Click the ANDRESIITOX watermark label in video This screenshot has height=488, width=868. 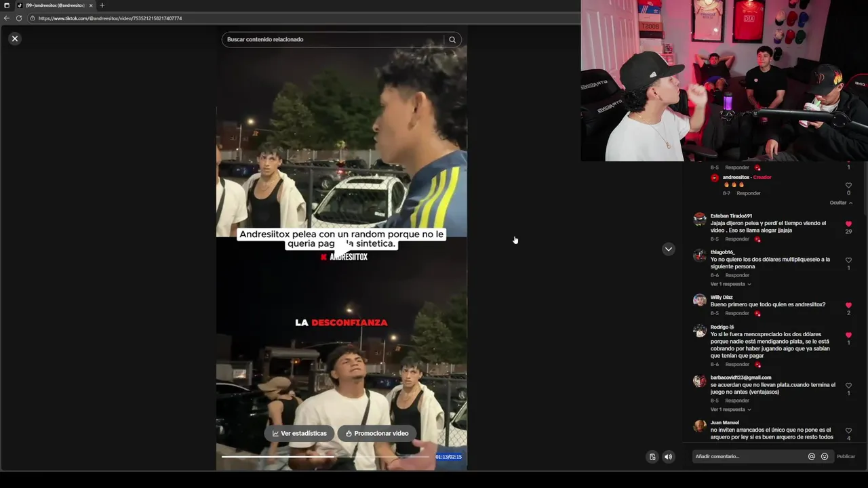coord(344,257)
